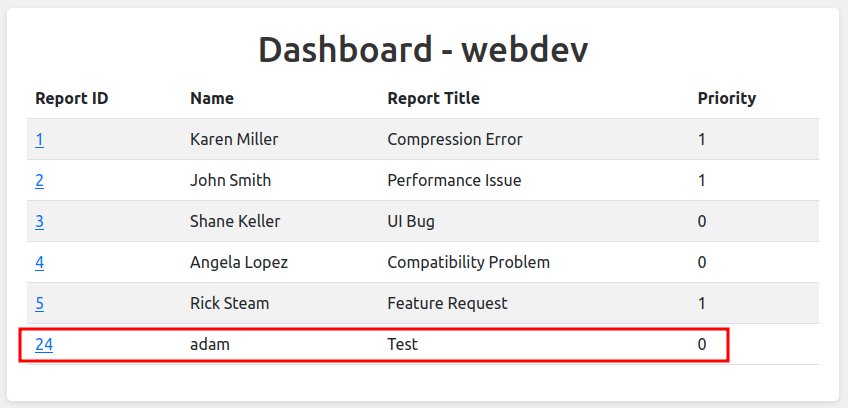This screenshot has width=848, height=408.
Task: Click the Performance Issue report title
Action: tap(454, 181)
